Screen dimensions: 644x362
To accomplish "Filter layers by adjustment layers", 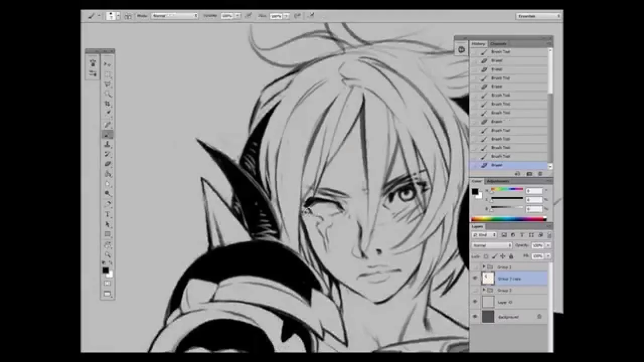I will point(513,235).
